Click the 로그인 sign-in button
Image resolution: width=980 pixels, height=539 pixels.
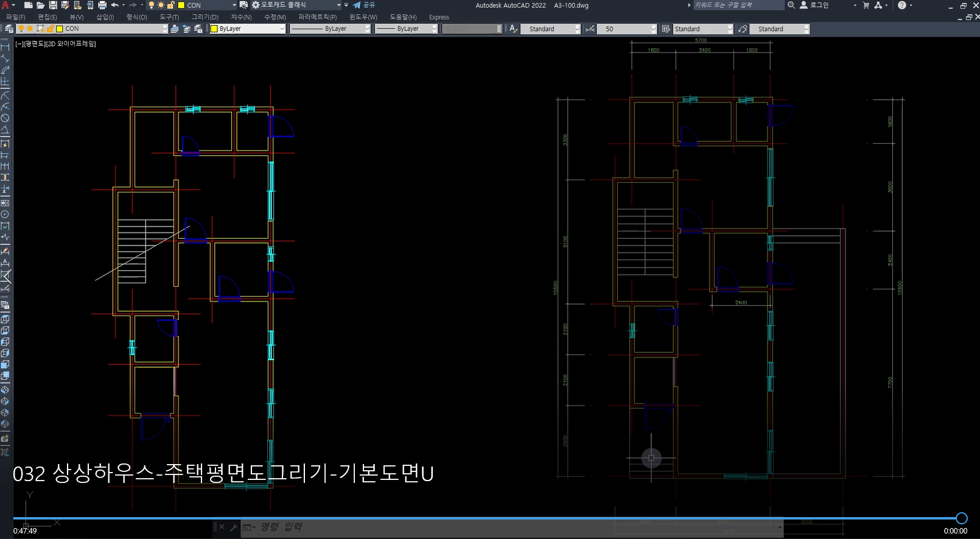pyautogui.click(x=819, y=5)
